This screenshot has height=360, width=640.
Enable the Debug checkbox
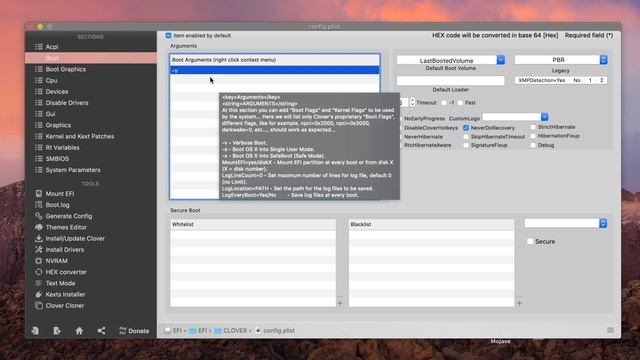[533, 145]
